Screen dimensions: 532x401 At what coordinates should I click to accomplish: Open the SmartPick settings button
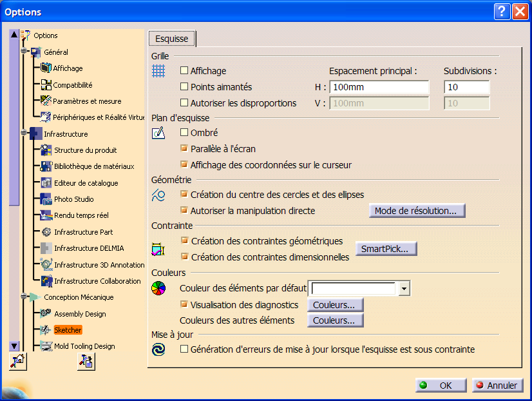click(386, 249)
